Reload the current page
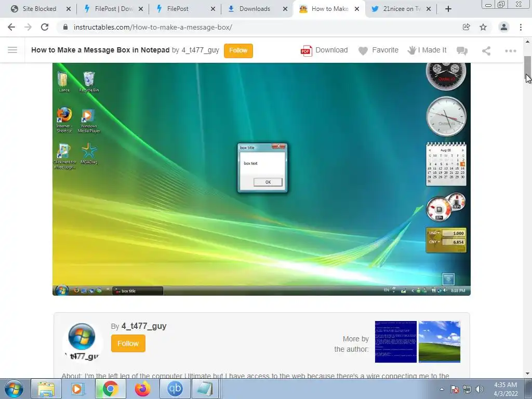Screen dimensions: 532x399 (45, 27)
